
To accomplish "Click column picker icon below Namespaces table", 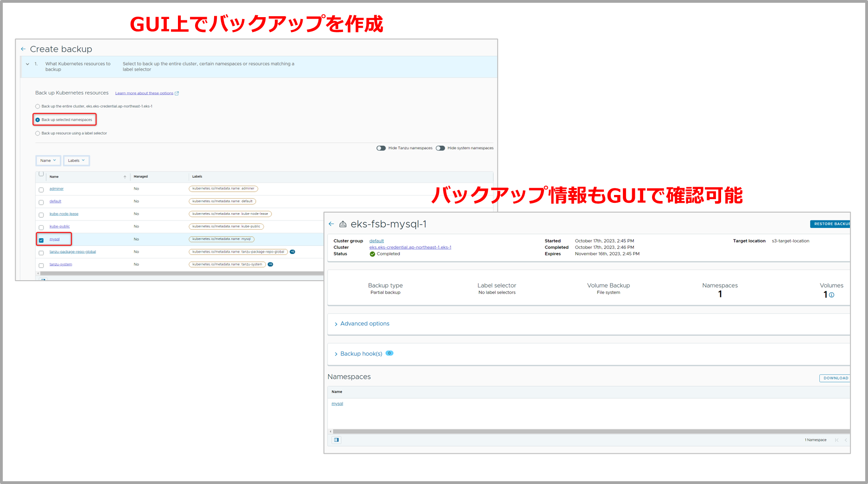I will tap(336, 440).
